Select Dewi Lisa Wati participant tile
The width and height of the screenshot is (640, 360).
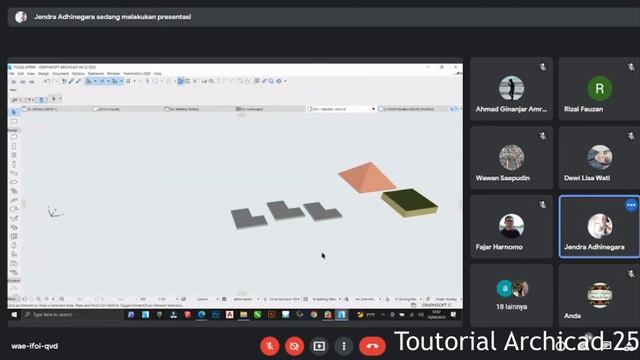(599, 158)
